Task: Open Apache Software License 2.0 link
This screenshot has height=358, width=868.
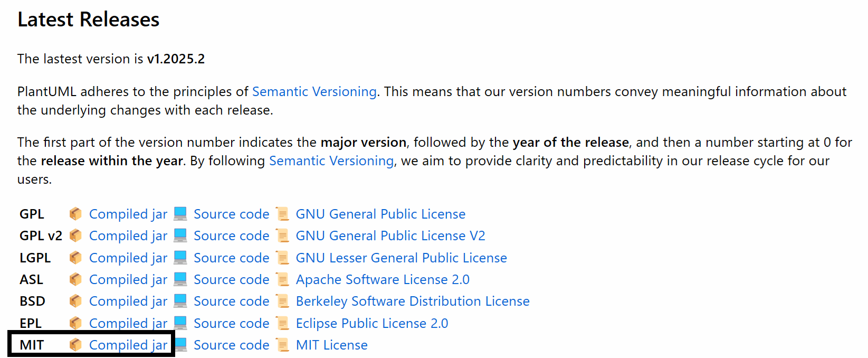Action: tap(383, 279)
